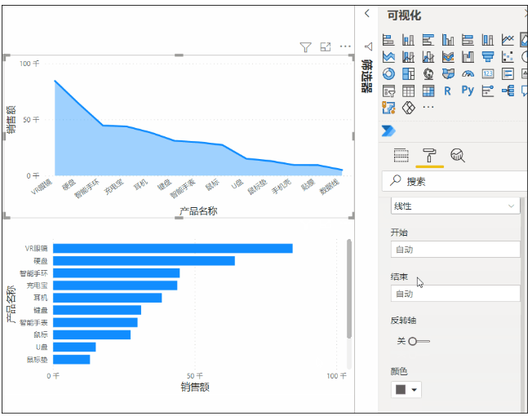Screen dimensions: 532x416
Task: Select the multi-row card visual
Action: (508, 73)
